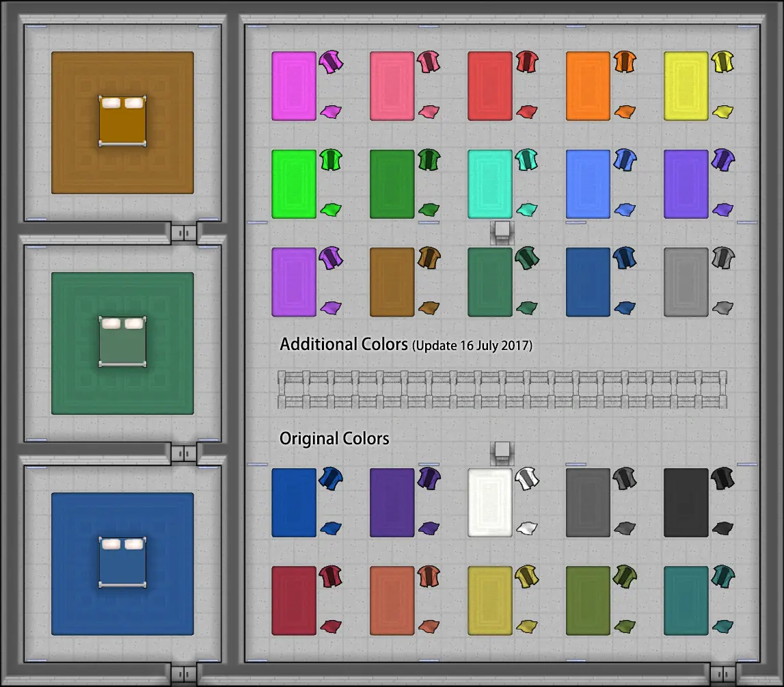The image size is (784, 687).
Task: Select the pink cloth pile
Action: click(x=429, y=111)
